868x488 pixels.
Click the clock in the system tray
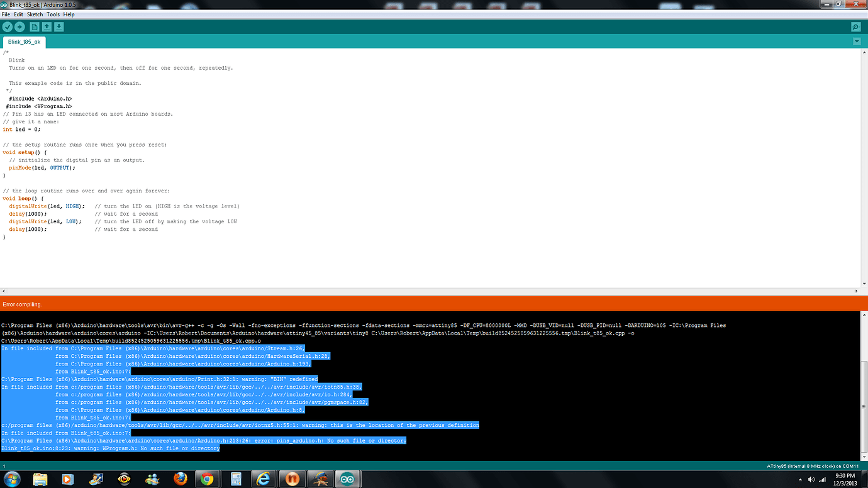pyautogui.click(x=845, y=479)
